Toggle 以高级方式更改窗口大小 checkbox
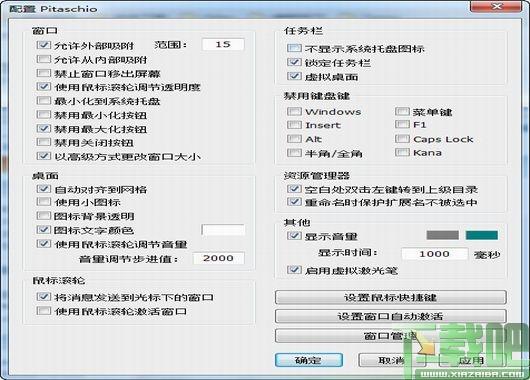The width and height of the screenshot is (530, 380). click(44, 156)
